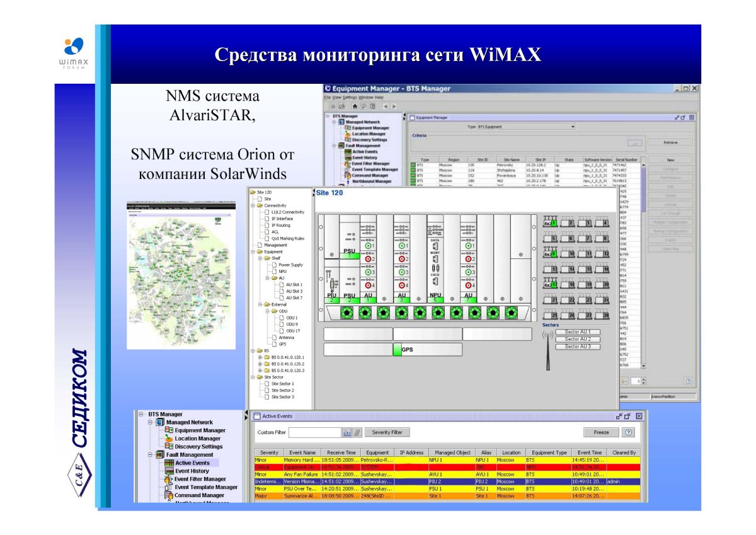Click the green GPS indicator below the chassis
Image resolution: width=756 pixels, height=535 pixels.
pyautogui.click(x=397, y=349)
